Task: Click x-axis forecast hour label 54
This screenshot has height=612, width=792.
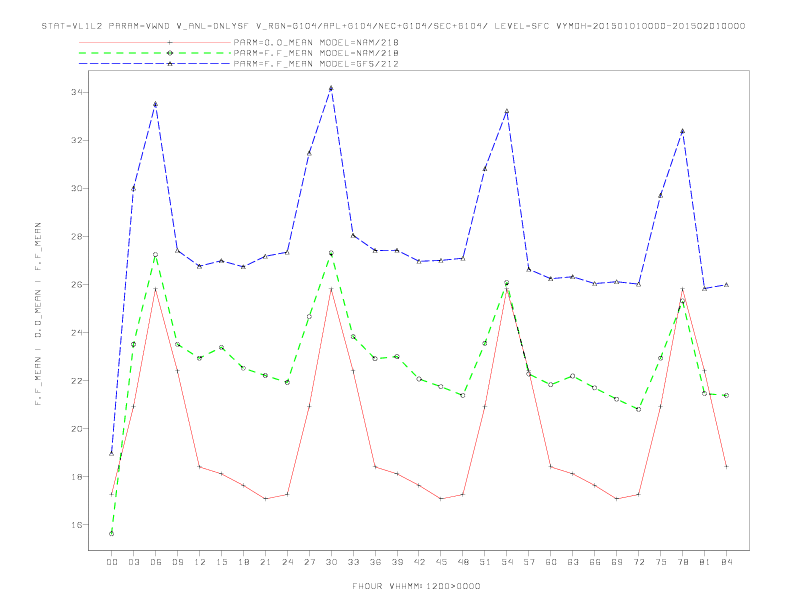Action: tap(507, 562)
